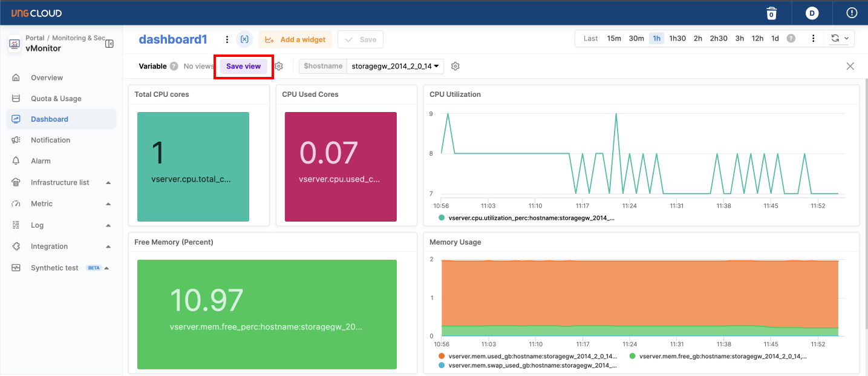
Task: Click the Add a widget button
Action: tap(295, 39)
